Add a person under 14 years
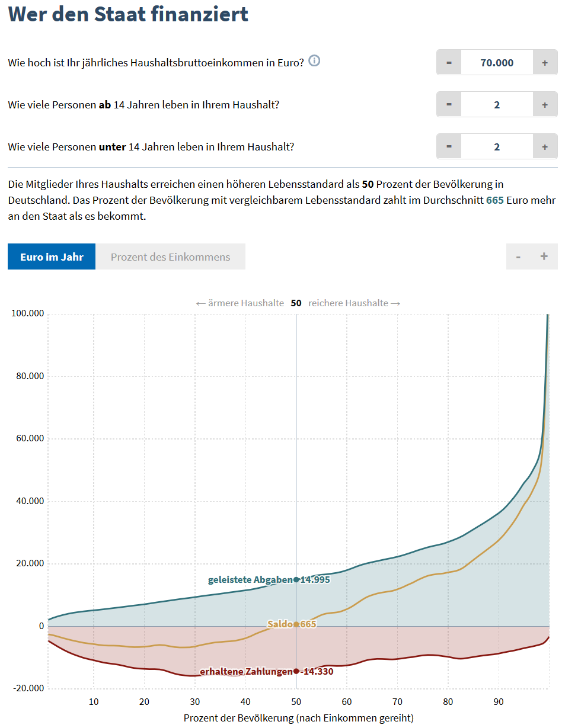The width and height of the screenshot is (562, 728). [545, 147]
